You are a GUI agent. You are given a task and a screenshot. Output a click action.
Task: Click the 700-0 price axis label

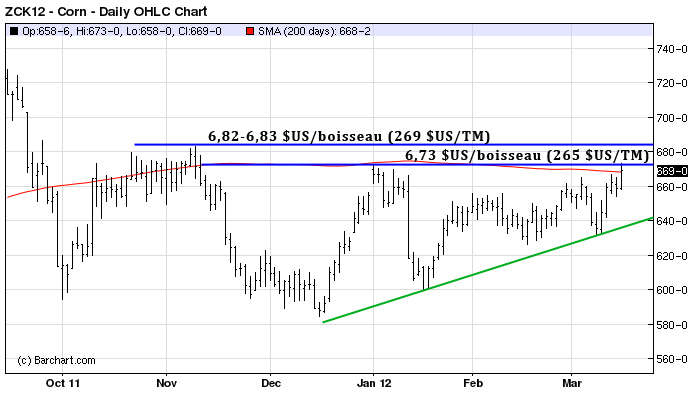pos(672,118)
